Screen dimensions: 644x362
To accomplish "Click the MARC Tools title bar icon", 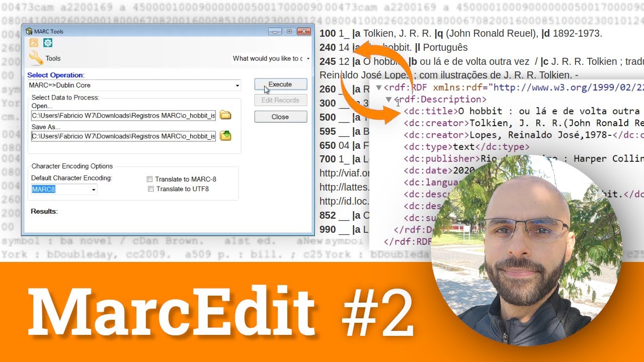I will tap(29, 31).
